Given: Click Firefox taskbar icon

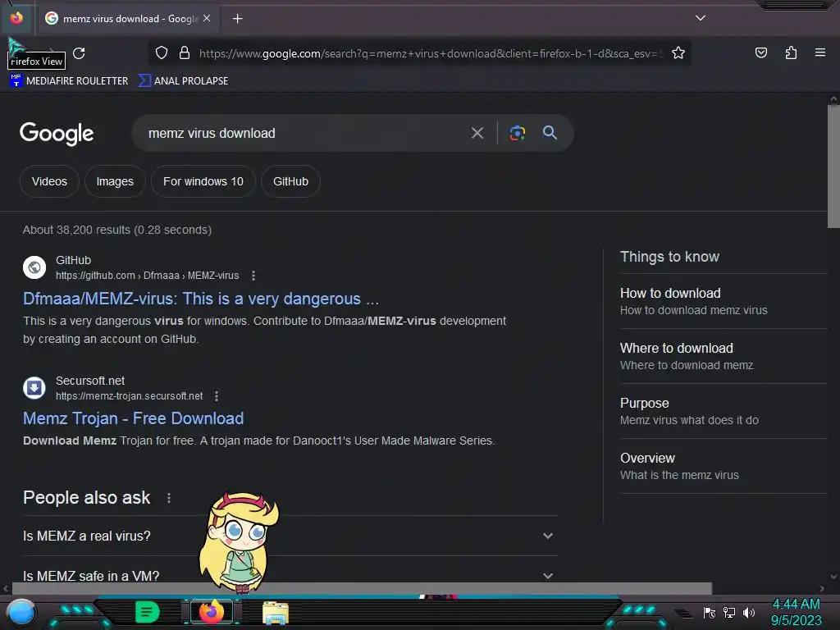Looking at the screenshot, I should click(212, 612).
